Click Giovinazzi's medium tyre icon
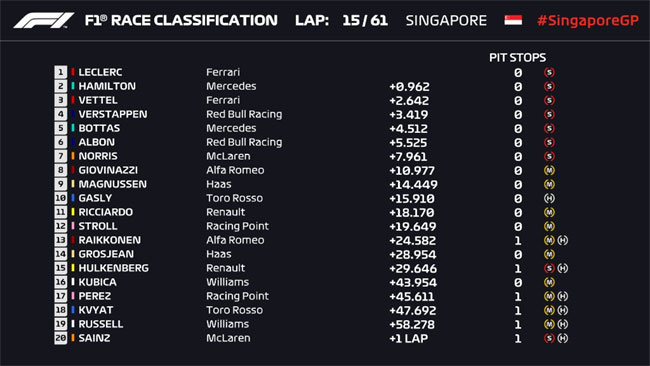Screen dimensions: 650x366 549,170
